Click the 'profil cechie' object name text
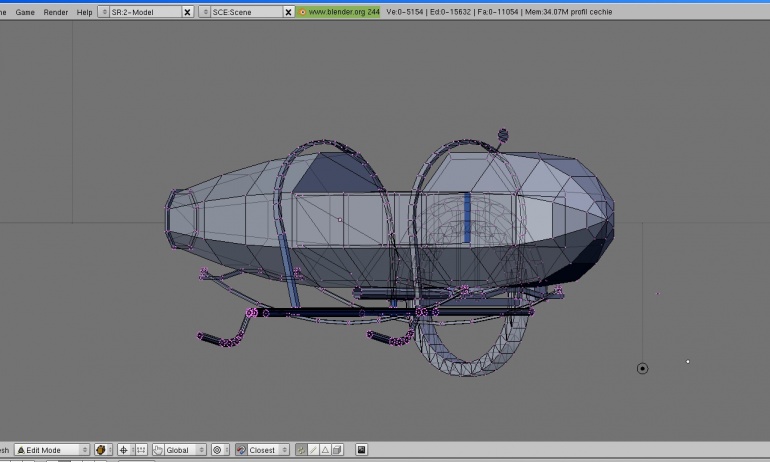770x462 pixels. coord(591,12)
